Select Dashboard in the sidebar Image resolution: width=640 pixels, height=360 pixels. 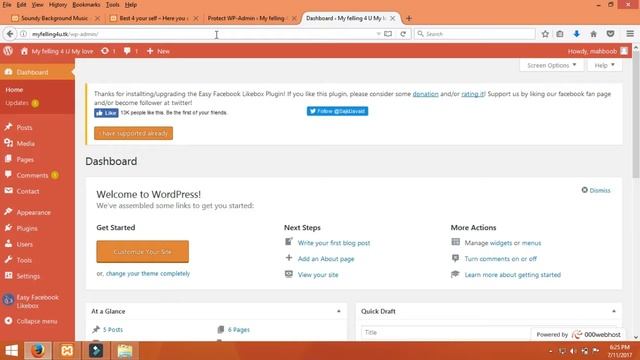(37, 72)
